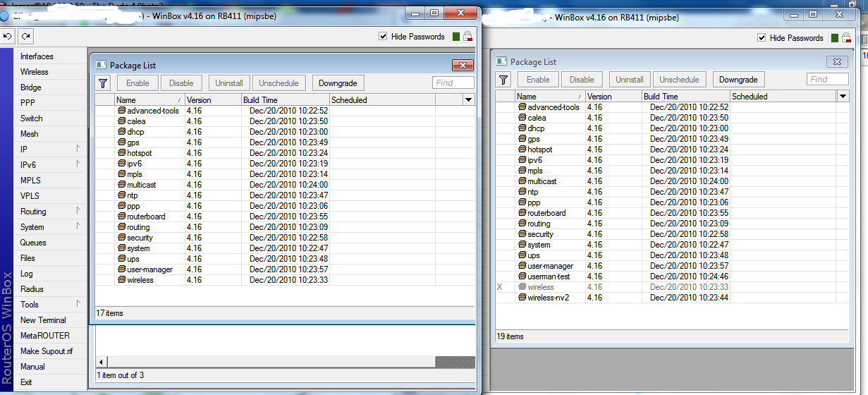
Task: Open New Terminal from the sidebar
Action: point(50,320)
